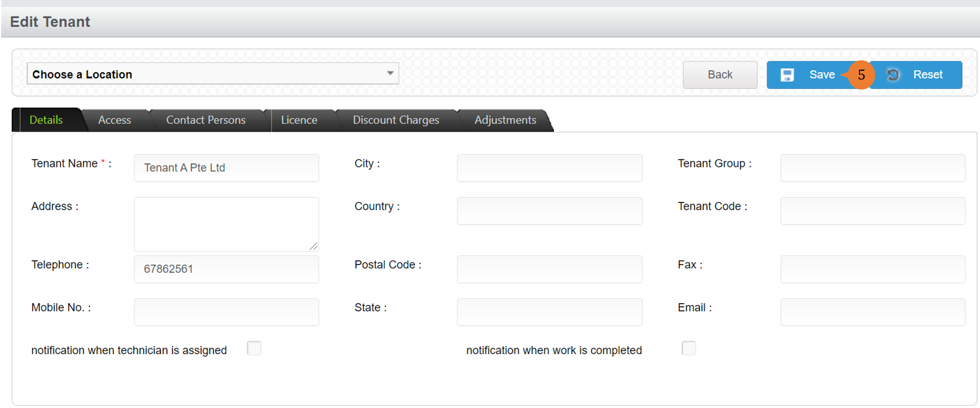Focus the Tenant Name field

tap(226, 168)
